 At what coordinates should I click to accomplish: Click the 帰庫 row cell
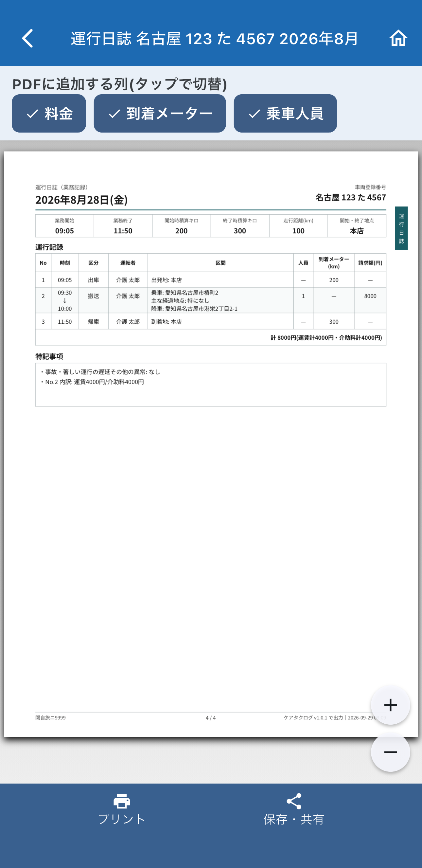pyautogui.click(x=93, y=322)
